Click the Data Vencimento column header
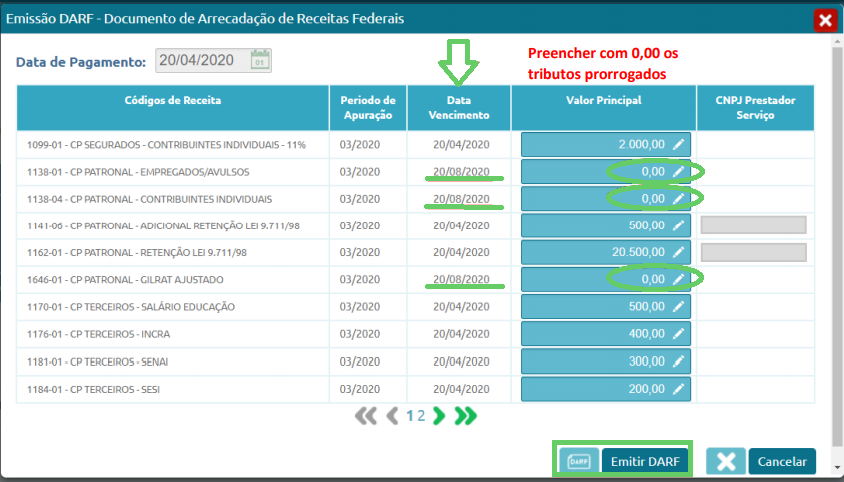844x482 pixels. 459,108
